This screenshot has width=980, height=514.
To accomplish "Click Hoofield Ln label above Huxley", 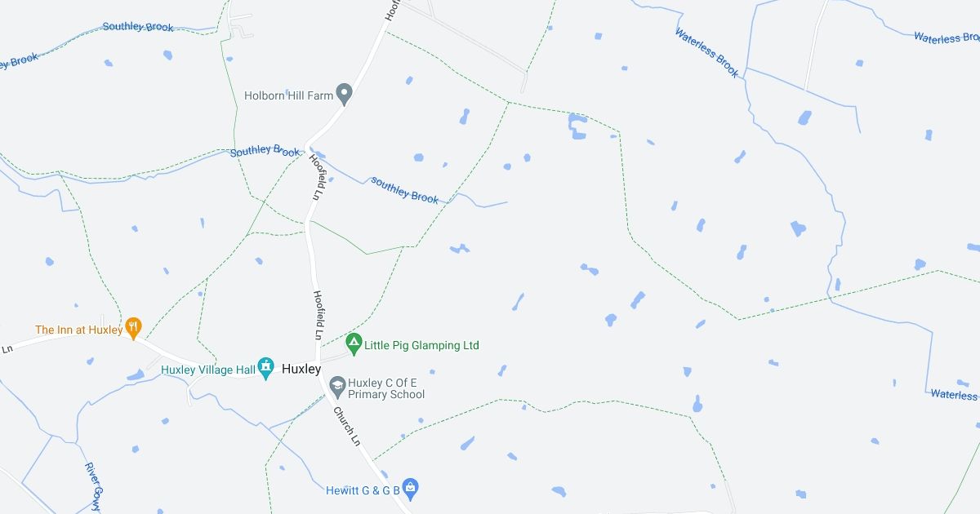I will pyautogui.click(x=318, y=315).
